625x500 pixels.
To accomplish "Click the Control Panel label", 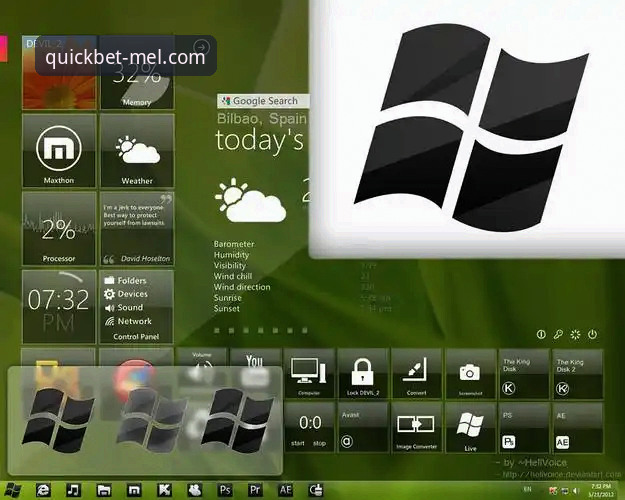I will tap(136, 337).
